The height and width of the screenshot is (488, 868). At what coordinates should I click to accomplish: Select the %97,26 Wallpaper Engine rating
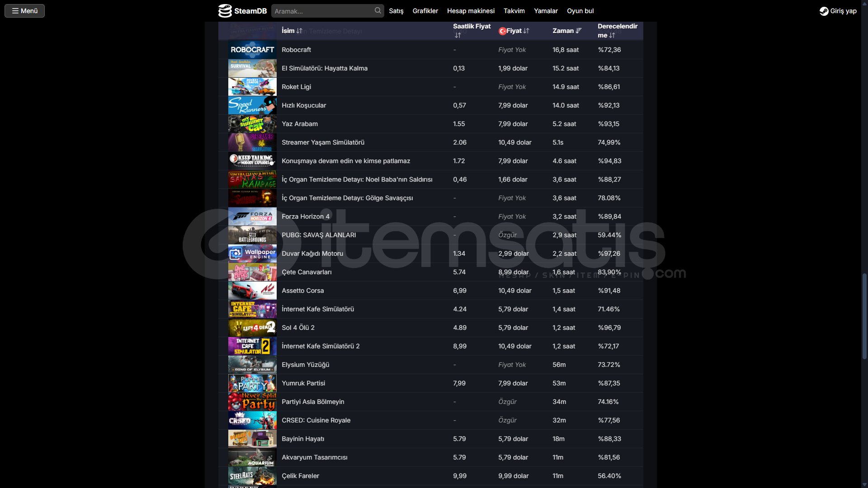pyautogui.click(x=609, y=253)
